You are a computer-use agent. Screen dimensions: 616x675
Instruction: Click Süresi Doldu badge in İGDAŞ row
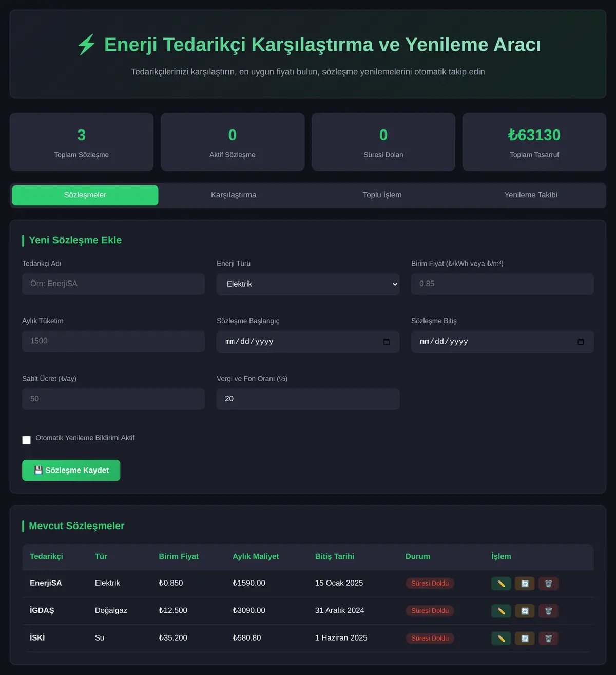[x=430, y=611]
